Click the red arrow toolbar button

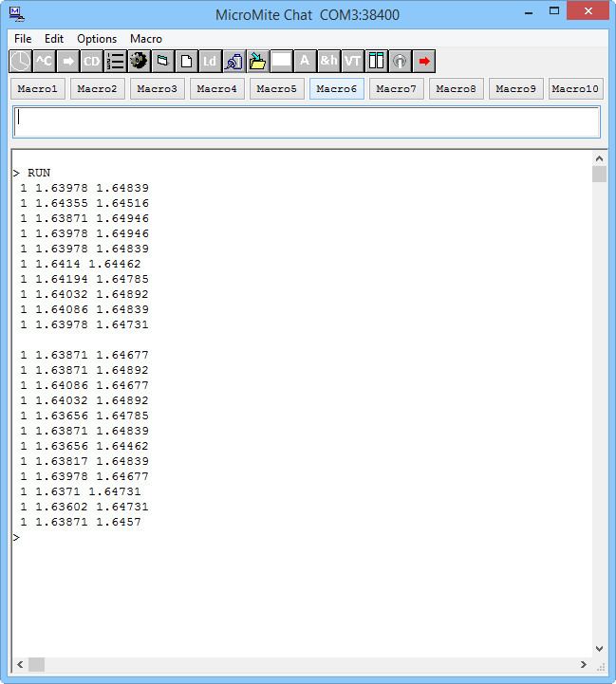coord(423,61)
